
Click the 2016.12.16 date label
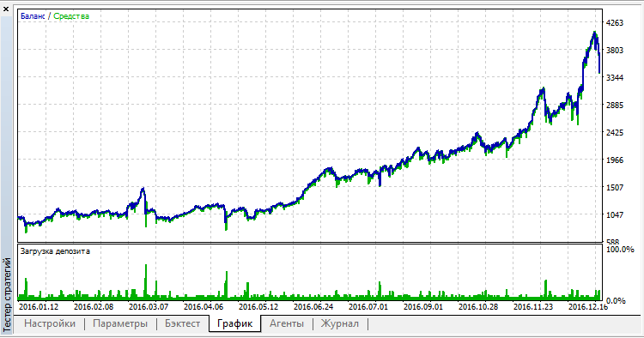point(587,307)
